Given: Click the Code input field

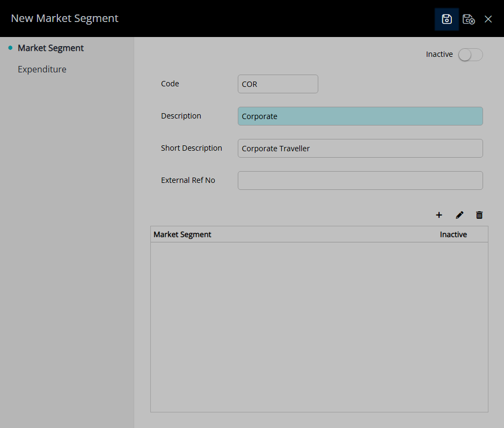Looking at the screenshot, I should point(277,84).
